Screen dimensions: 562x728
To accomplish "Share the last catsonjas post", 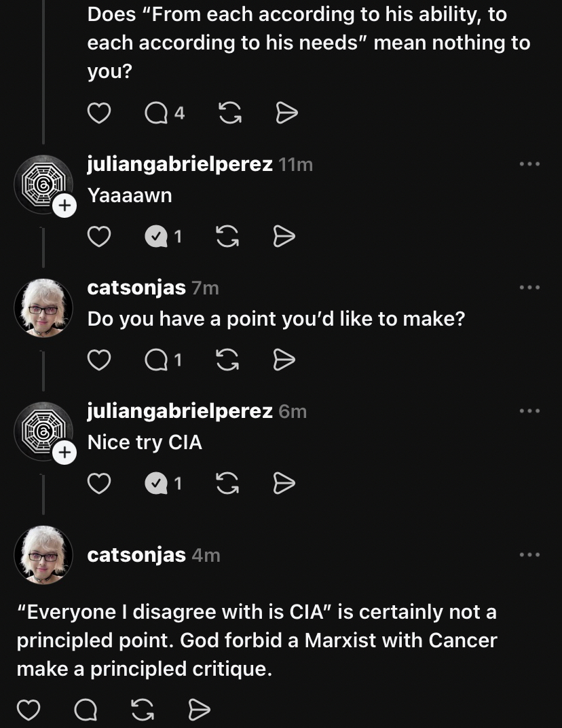I will tap(198, 710).
